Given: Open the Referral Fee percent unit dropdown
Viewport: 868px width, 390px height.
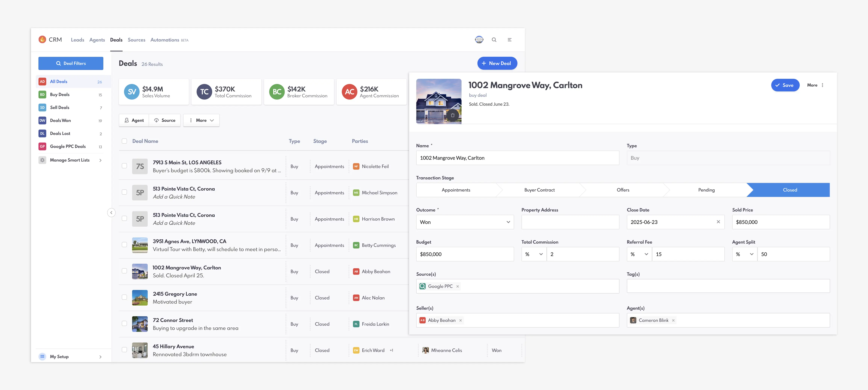Looking at the screenshot, I should (x=639, y=254).
